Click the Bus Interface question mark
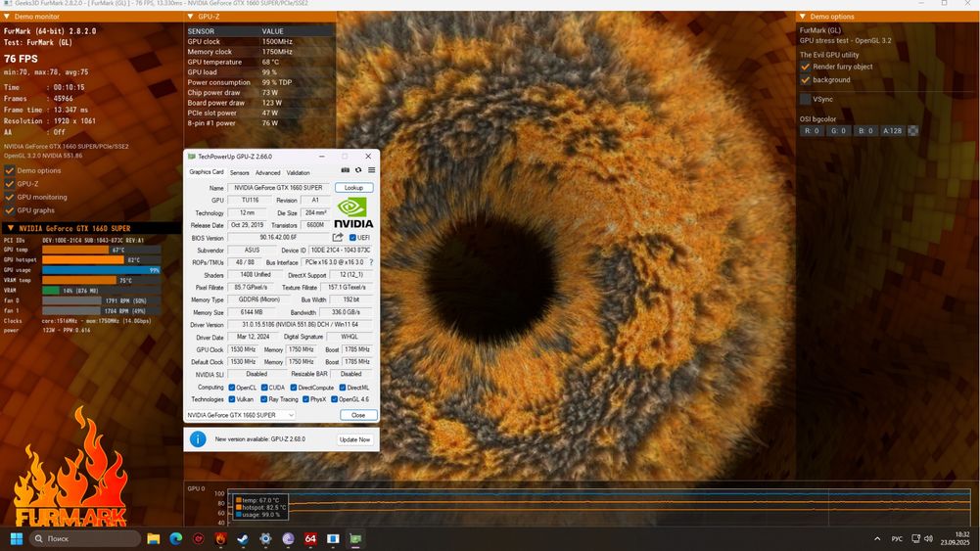This screenshot has width=980, height=551. click(x=371, y=262)
